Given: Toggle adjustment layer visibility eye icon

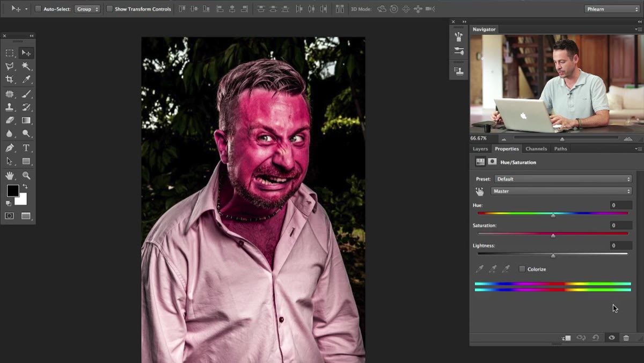Looking at the screenshot, I should click(611, 338).
